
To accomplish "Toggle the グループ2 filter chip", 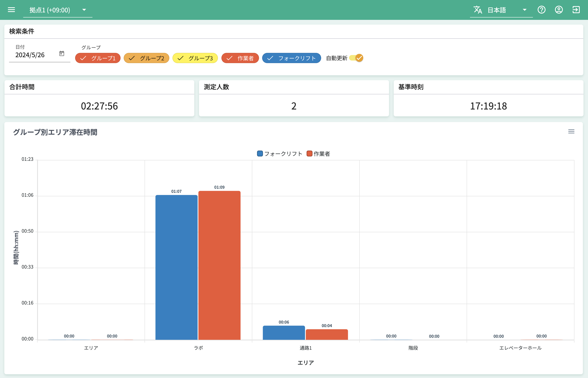I will pos(146,58).
